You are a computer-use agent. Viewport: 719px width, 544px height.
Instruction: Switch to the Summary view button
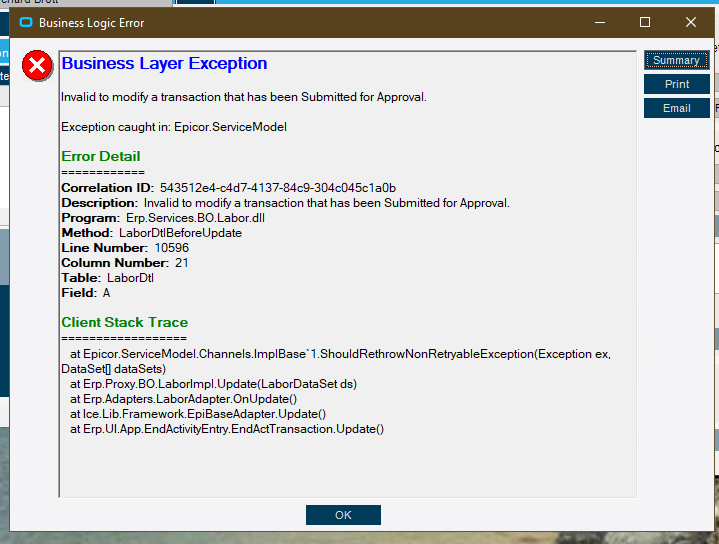pos(676,60)
